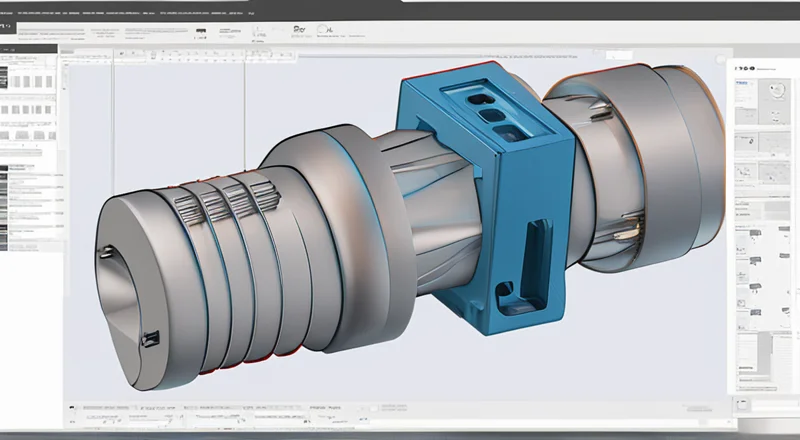Select the second thumbnail row in left panel
The image size is (800, 440).
28,108
